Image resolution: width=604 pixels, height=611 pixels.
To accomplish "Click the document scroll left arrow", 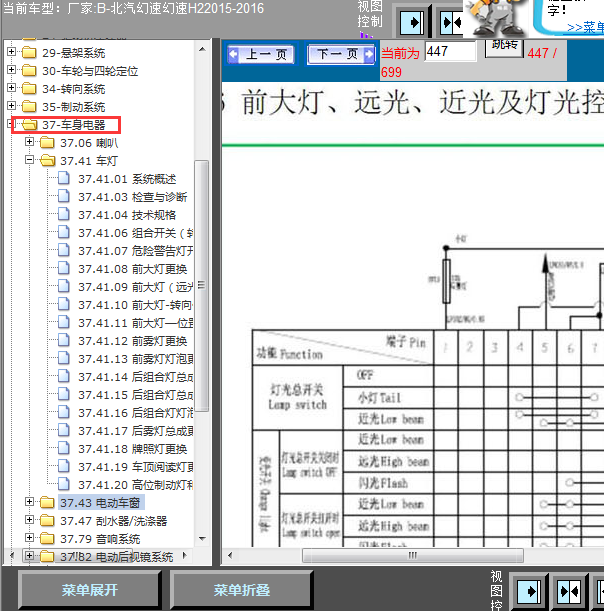I will point(230,555).
